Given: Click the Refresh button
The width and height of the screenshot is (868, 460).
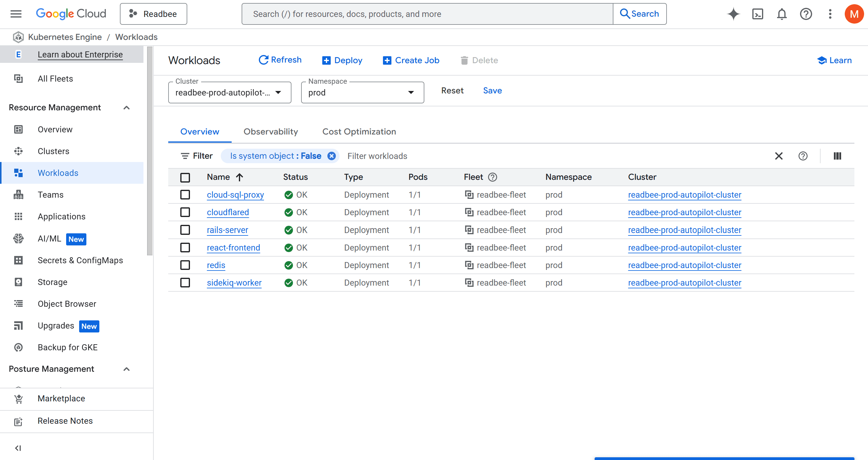Looking at the screenshot, I should coord(280,60).
